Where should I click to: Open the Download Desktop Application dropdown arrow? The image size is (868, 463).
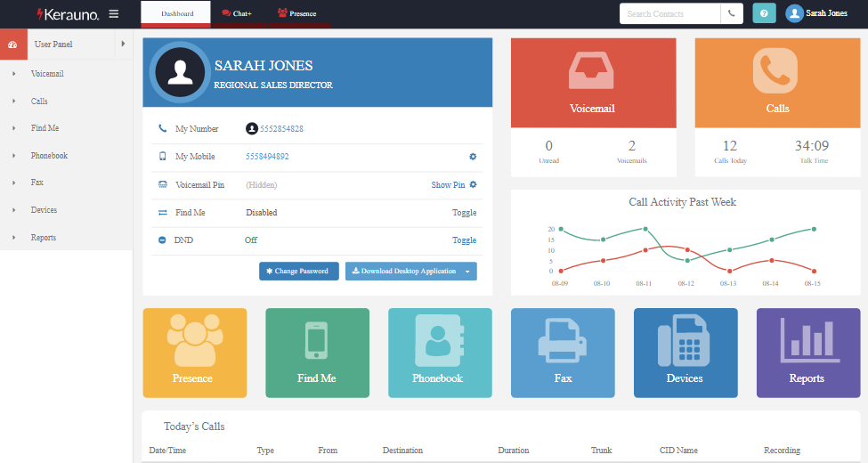467,272
